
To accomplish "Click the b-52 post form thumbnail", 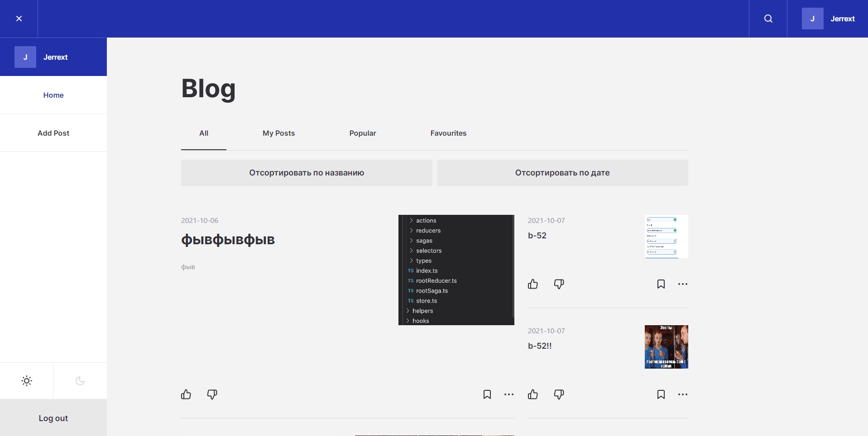I will [x=667, y=237].
